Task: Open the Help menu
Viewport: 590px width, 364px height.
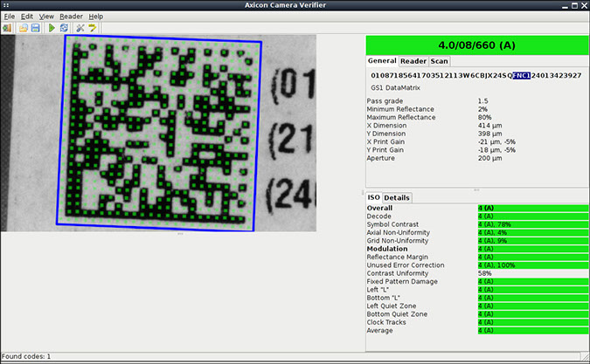Action: click(x=95, y=17)
